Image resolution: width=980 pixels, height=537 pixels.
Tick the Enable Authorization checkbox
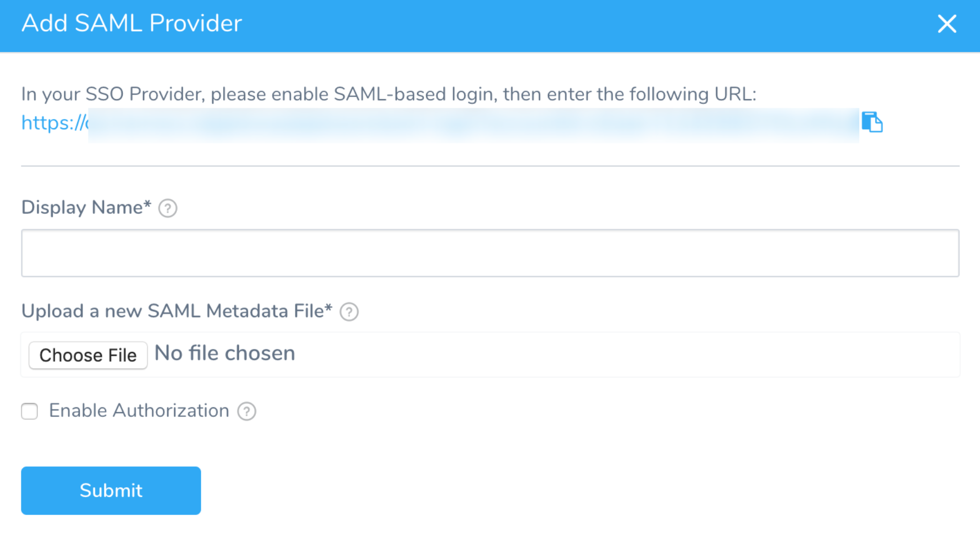[29, 411]
